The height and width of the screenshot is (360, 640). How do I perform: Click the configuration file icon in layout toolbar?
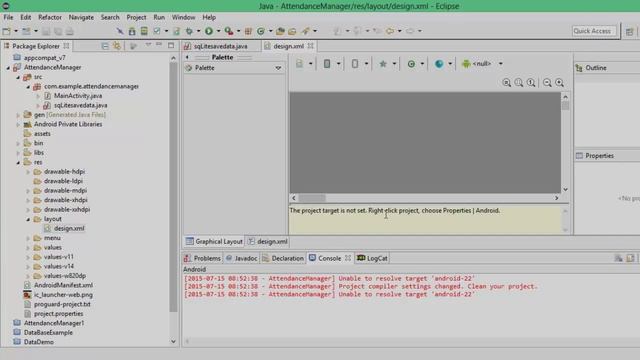pos(299,64)
